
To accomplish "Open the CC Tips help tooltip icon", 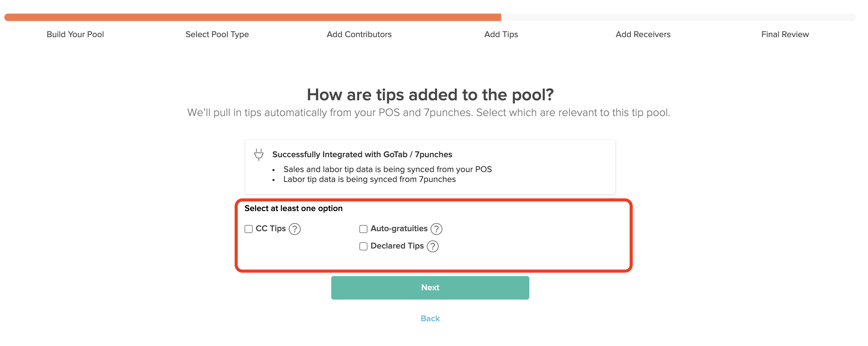I will (x=294, y=229).
